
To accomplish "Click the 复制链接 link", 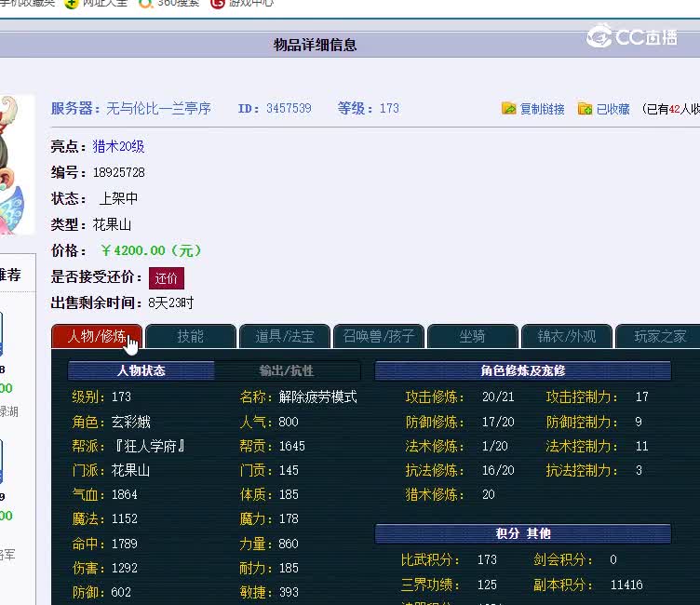I will 542,109.
